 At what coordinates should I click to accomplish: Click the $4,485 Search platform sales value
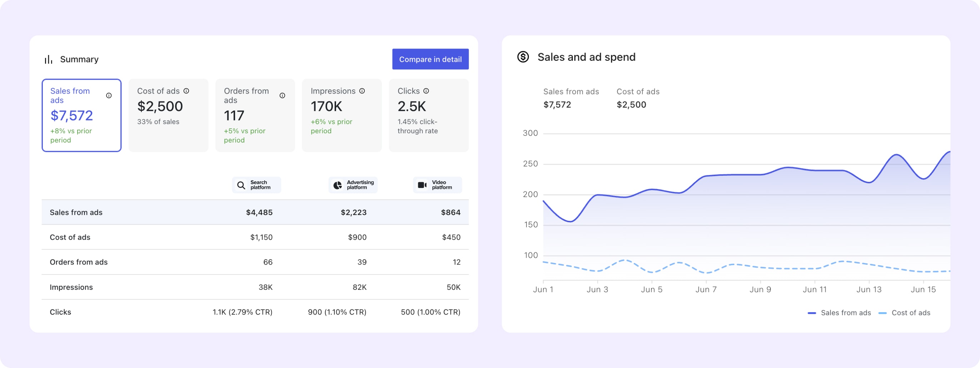coord(259,212)
